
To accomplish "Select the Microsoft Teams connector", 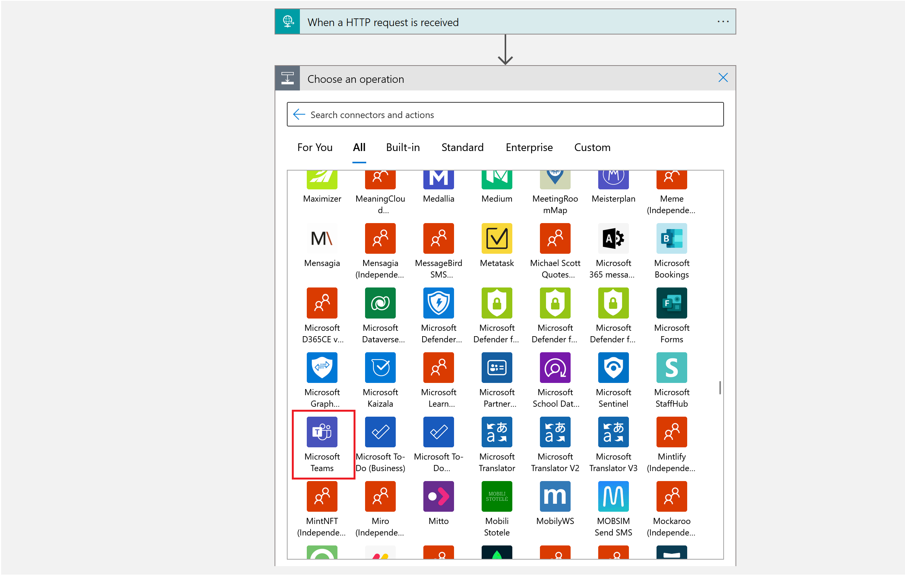I will (322, 432).
